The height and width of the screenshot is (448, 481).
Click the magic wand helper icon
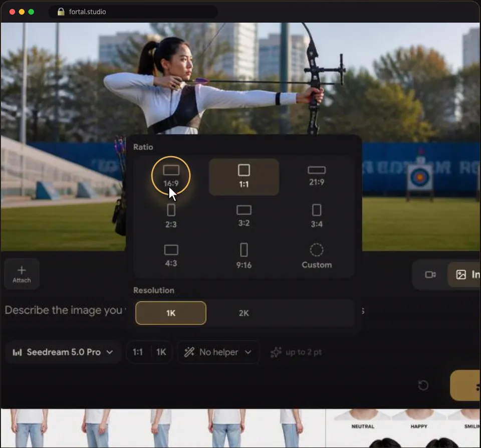(x=189, y=352)
